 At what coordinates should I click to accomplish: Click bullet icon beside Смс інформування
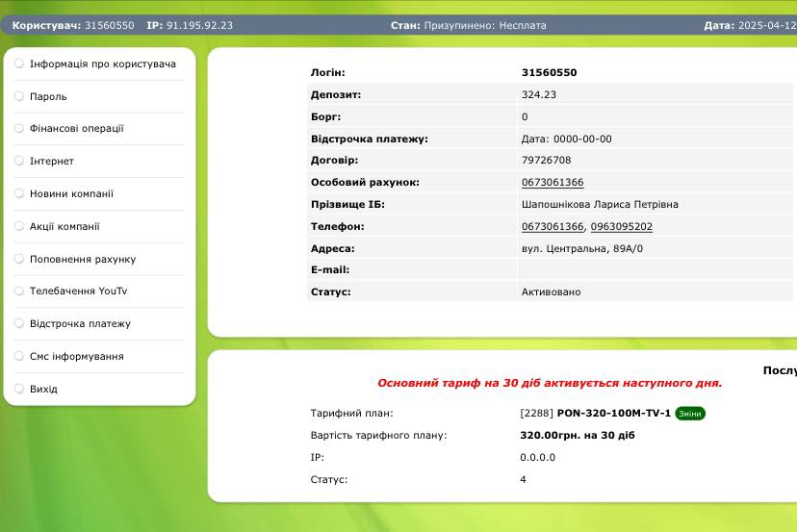point(19,356)
